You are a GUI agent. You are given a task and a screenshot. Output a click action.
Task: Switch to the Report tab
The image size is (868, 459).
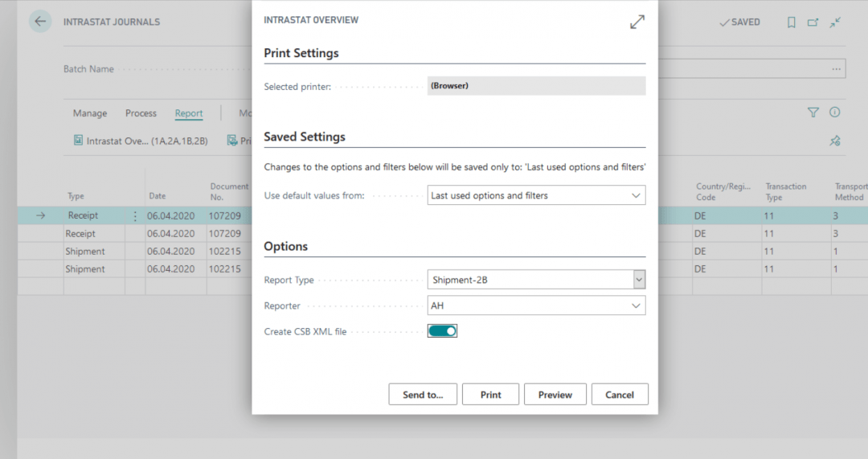pos(189,113)
